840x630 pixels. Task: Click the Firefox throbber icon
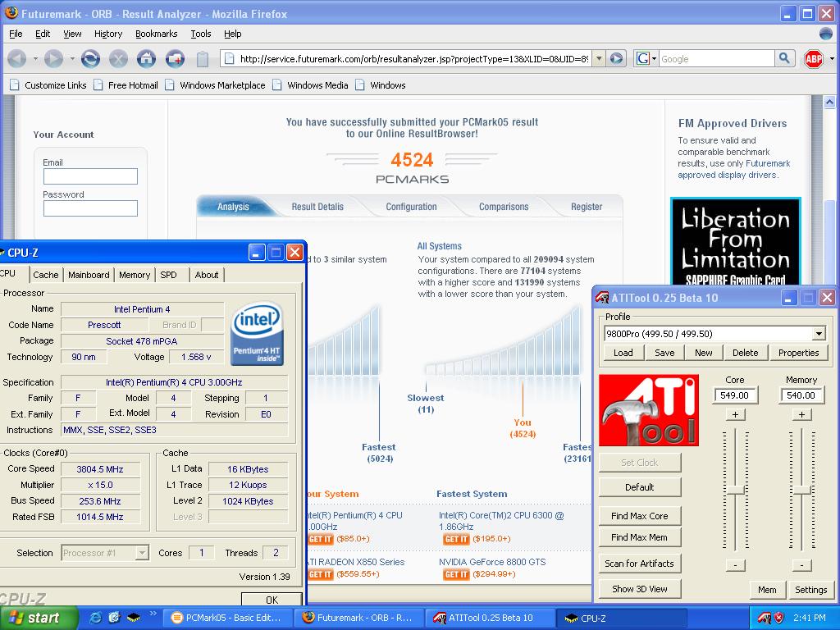[x=825, y=34]
